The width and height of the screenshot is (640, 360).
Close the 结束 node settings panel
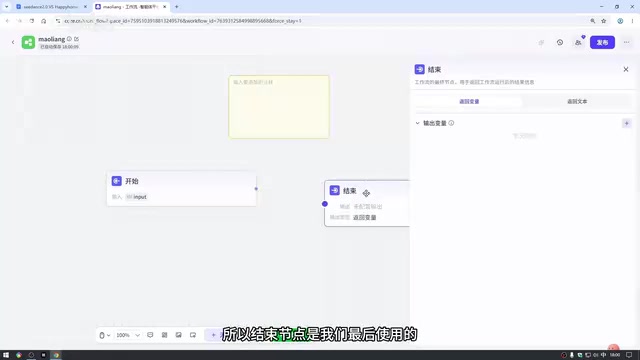pos(626,69)
